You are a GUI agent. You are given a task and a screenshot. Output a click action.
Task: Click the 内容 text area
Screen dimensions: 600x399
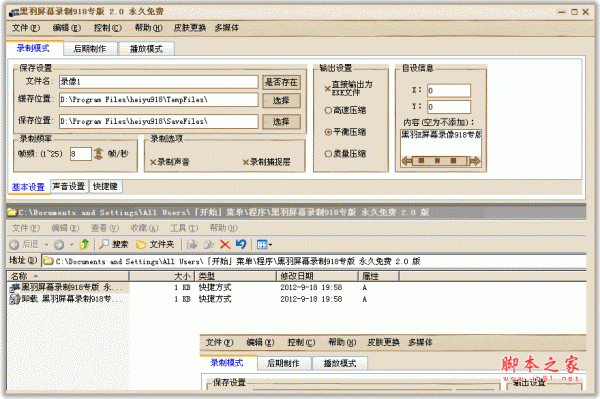(x=441, y=142)
